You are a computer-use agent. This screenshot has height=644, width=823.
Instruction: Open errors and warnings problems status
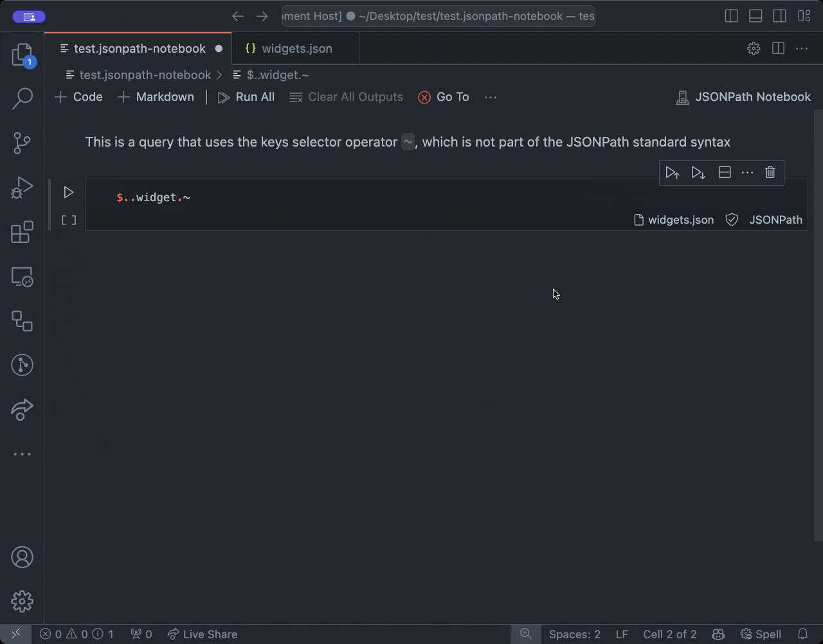tap(77, 634)
